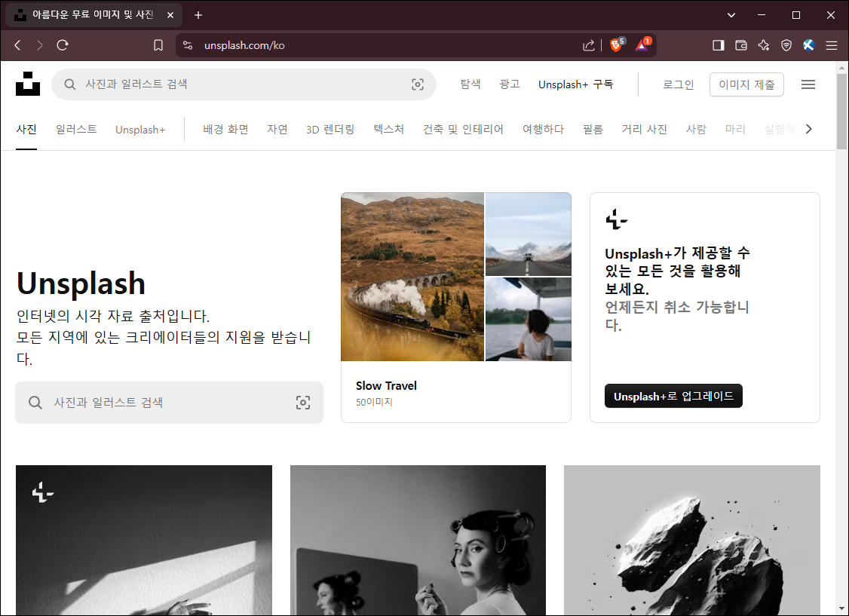Viewport: 849px width, 616px height.
Task: Focus the hero 사진과 일러스트 검색 field
Action: point(169,402)
